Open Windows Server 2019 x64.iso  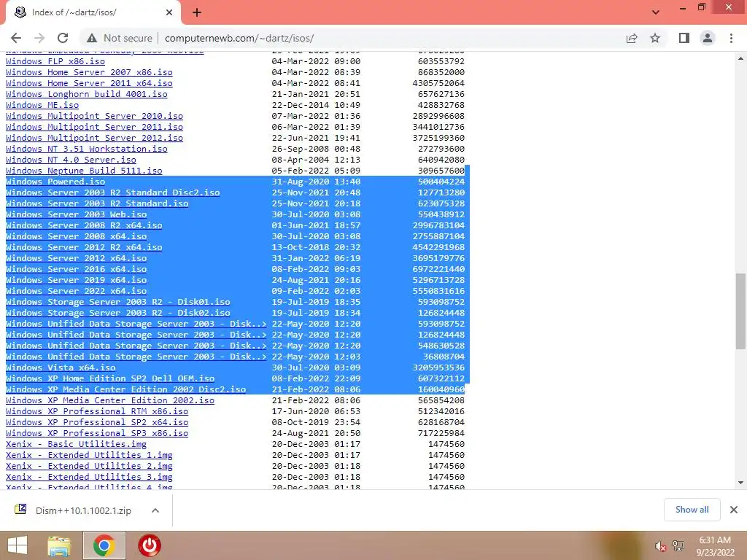[76, 280]
